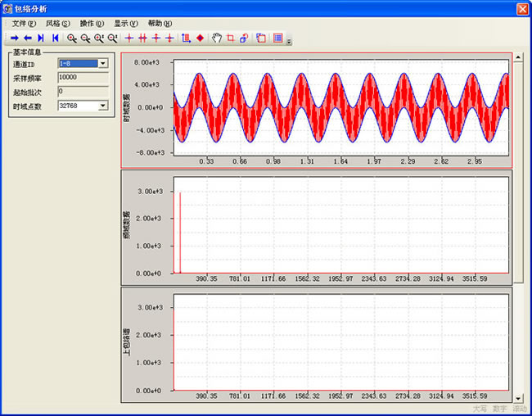
Task: Click the blue list icon in toolbar
Action: (278, 38)
